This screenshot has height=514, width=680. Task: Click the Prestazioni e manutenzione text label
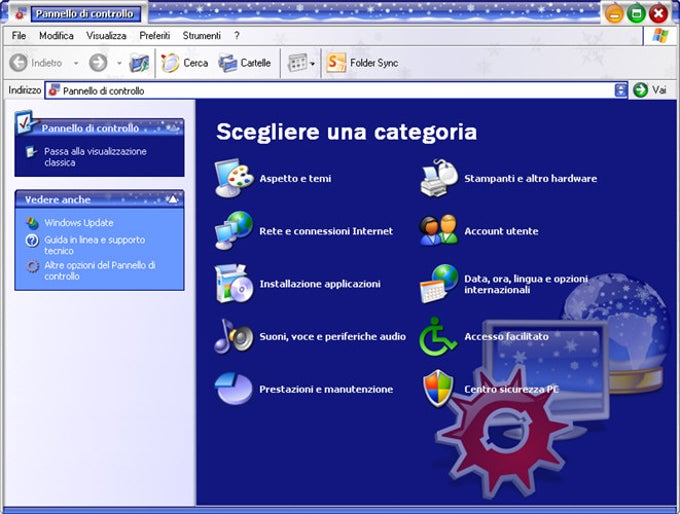point(326,389)
